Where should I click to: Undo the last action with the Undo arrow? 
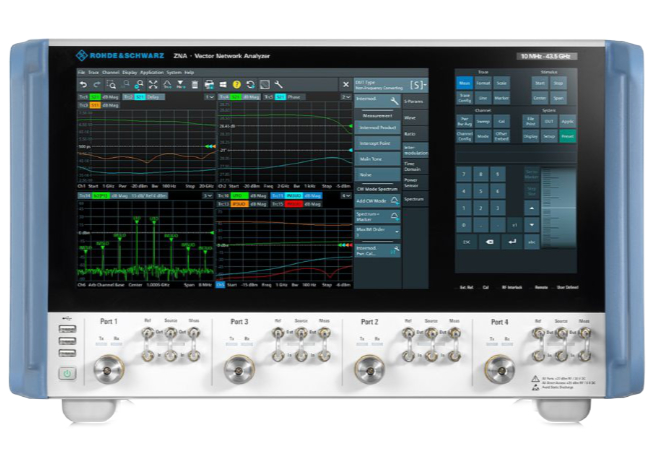click(x=83, y=85)
